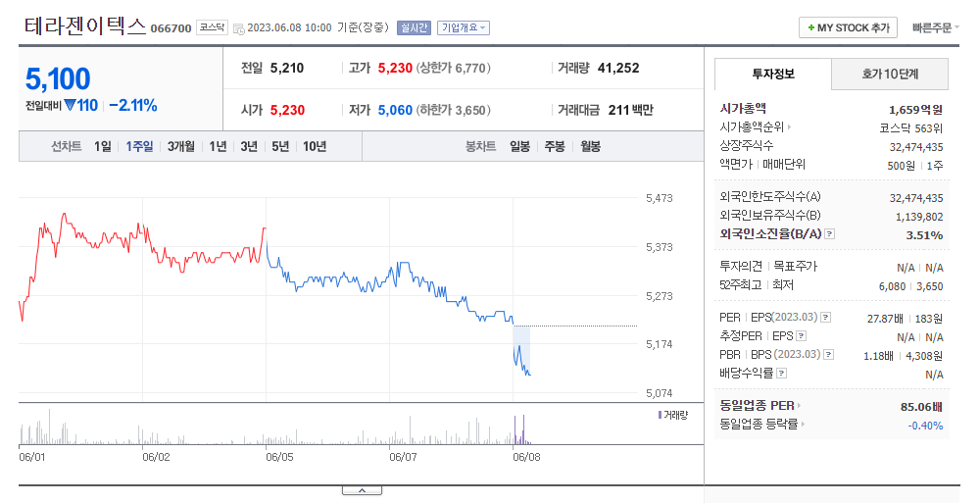Open help icon next to PBR BPS(2023.03)

point(829,355)
